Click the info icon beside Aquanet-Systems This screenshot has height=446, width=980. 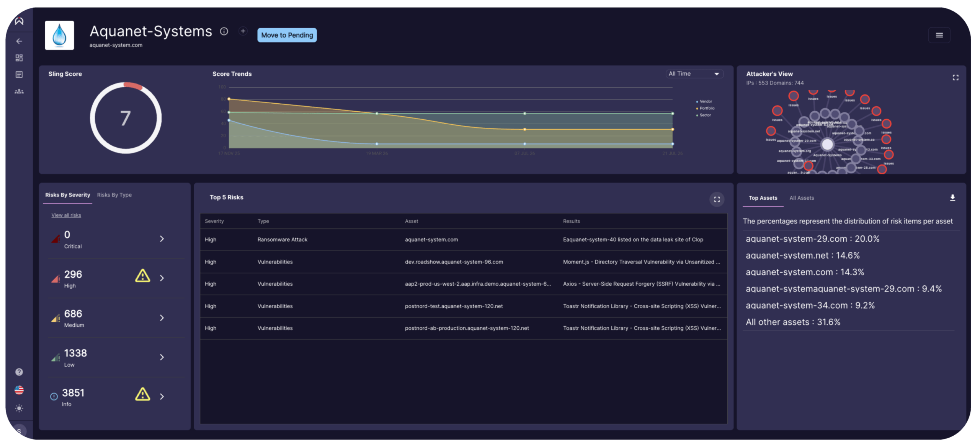pyautogui.click(x=224, y=31)
